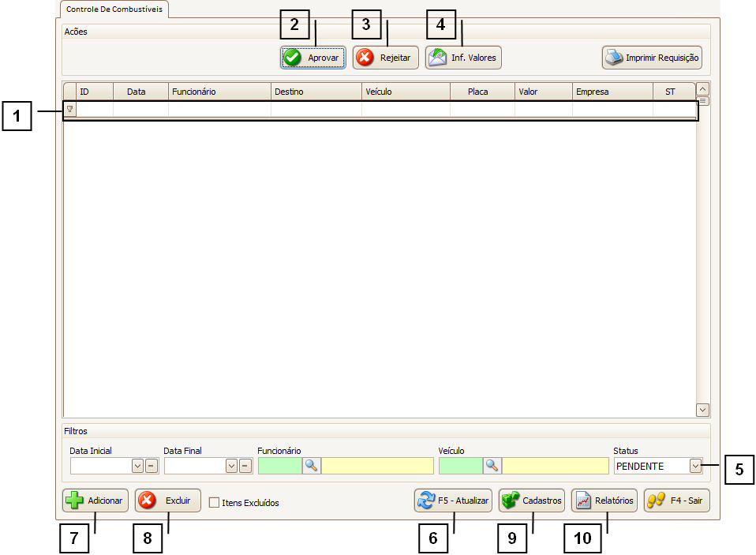756x555 pixels.
Task: Enable the Itens Excluídos checkbox
Action: click(x=214, y=503)
